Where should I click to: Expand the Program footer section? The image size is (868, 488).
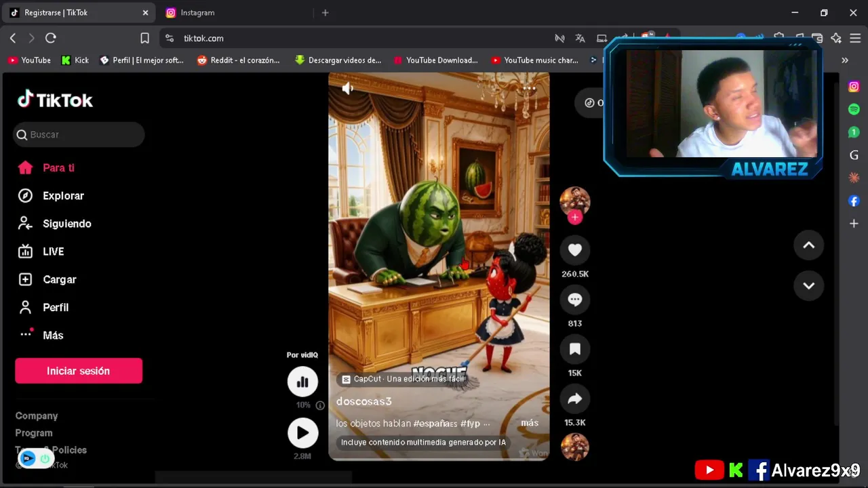pos(34,432)
